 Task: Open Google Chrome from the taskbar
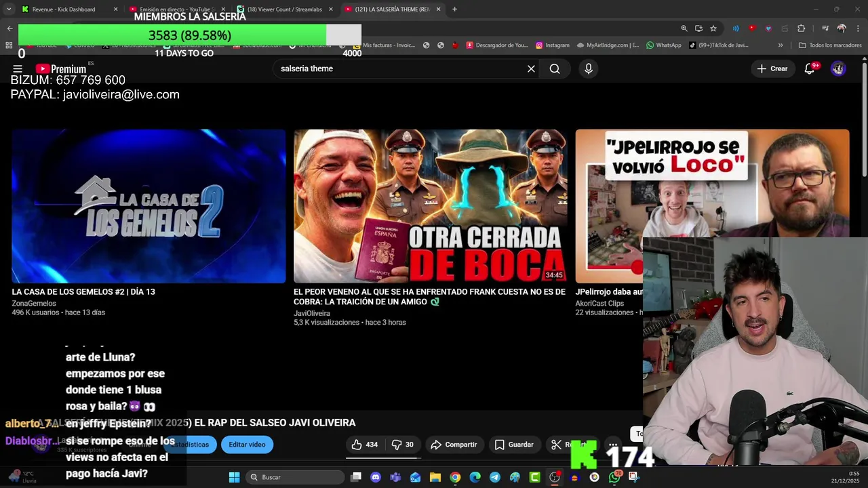click(455, 477)
